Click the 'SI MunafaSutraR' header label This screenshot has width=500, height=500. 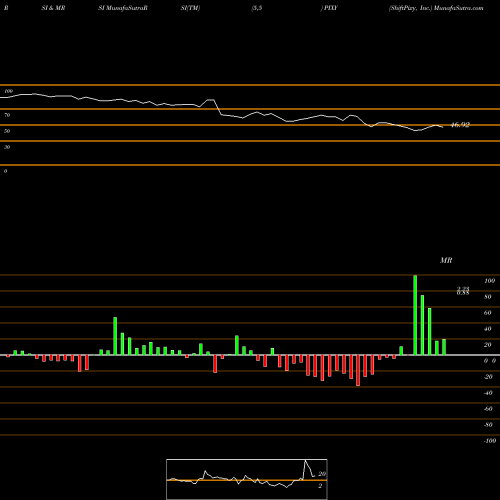pos(123,8)
